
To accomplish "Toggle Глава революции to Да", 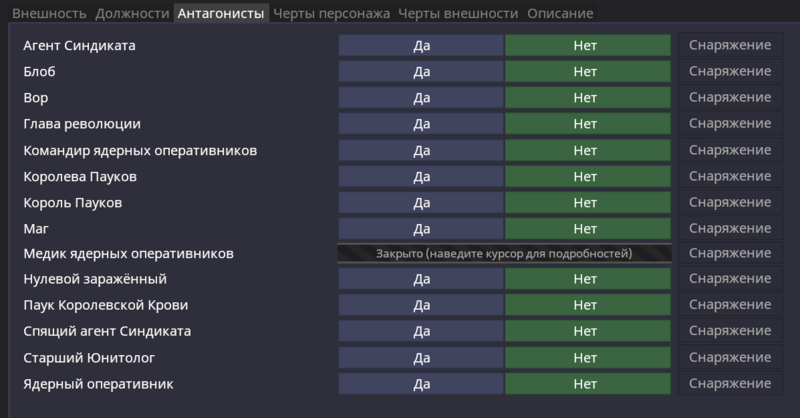I will point(421,124).
